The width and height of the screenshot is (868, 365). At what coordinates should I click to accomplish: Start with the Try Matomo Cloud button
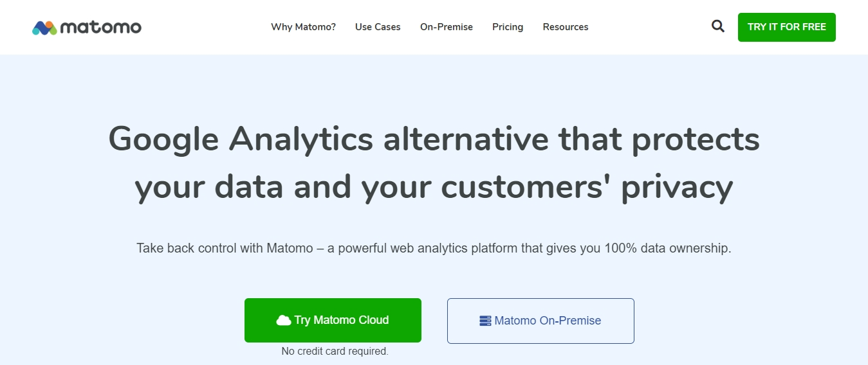coord(333,320)
